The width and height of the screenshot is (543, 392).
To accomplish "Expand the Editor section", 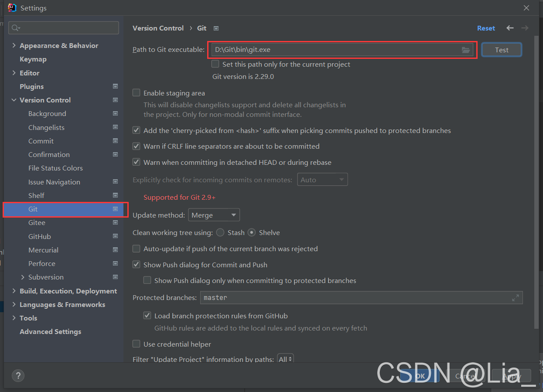I will [14, 73].
